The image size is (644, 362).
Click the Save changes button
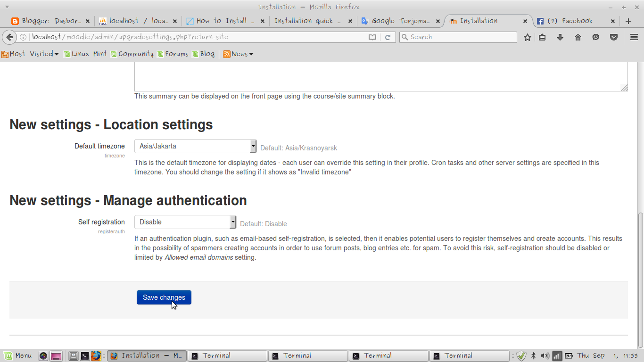[x=164, y=297]
